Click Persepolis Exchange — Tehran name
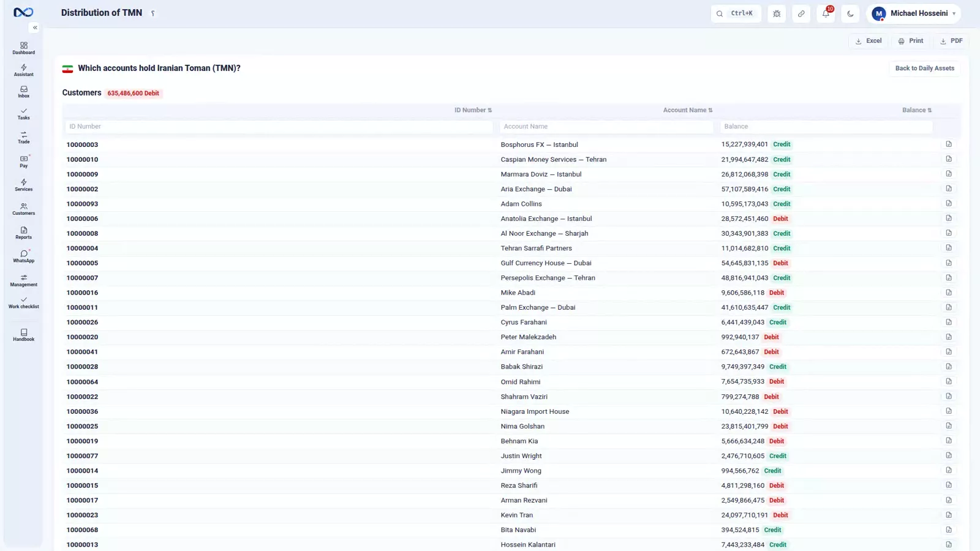Image resolution: width=980 pixels, height=551 pixels. [548, 278]
